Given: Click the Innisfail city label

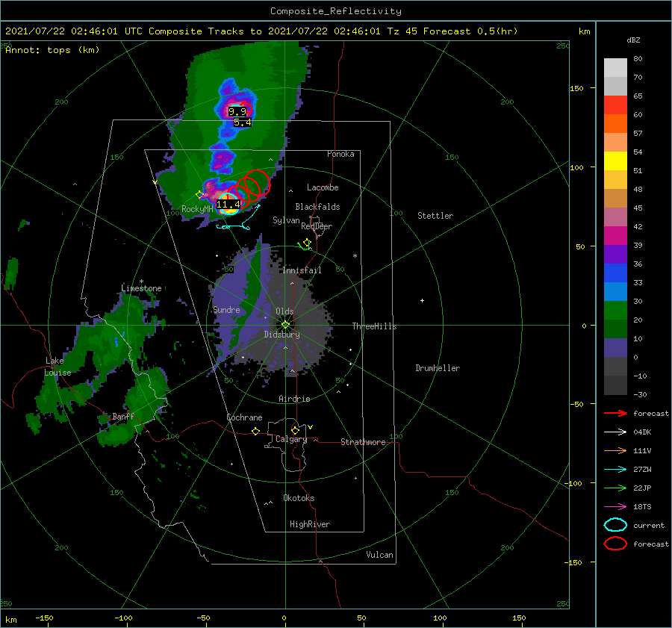Looking at the screenshot, I should tap(302, 270).
